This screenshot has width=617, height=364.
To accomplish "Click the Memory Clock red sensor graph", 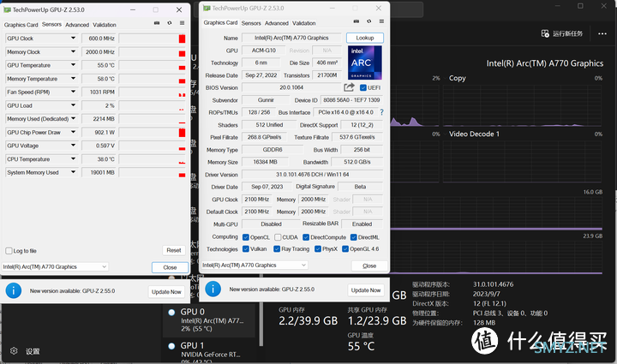I will [x=153, y=52].
